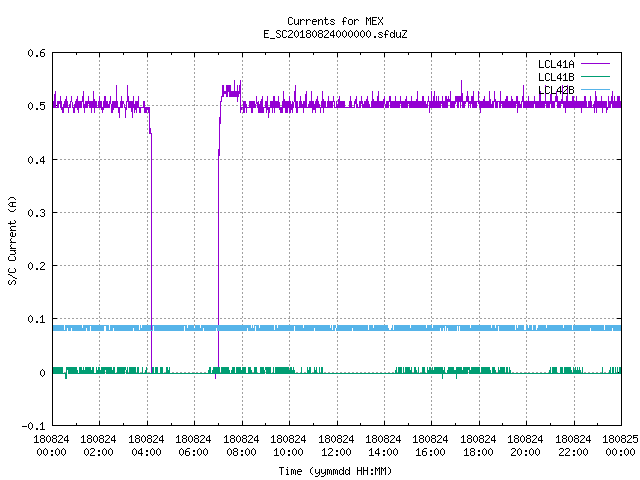Image resolution: width=640 pixels, height=480 pixels.
Task: Click the green LCL41B legend line sample
Action: pyautogui.click(x=595, y=76)
